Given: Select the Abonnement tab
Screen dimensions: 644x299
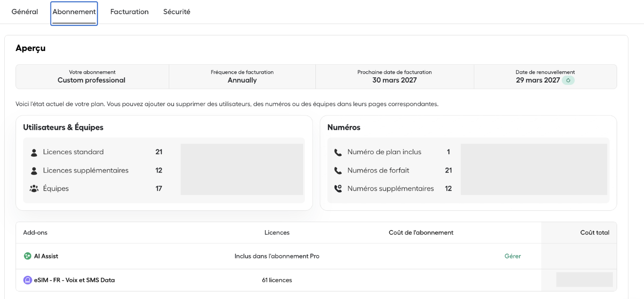Looking at the screenshot, I should (x=74, y=12).
